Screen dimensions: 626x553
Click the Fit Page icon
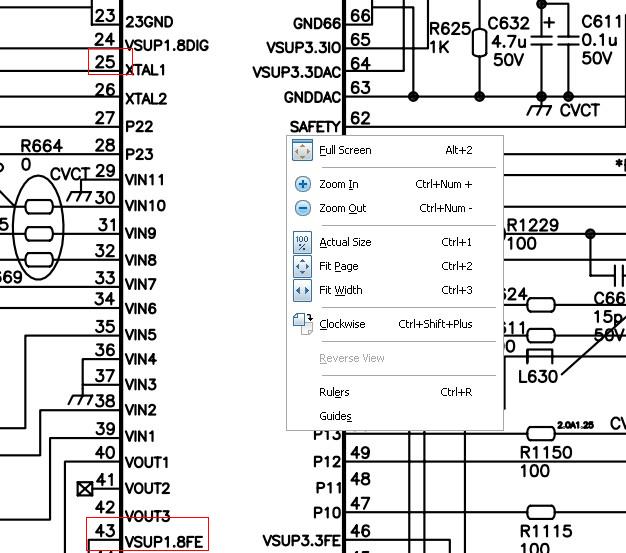tap(302, 266)
